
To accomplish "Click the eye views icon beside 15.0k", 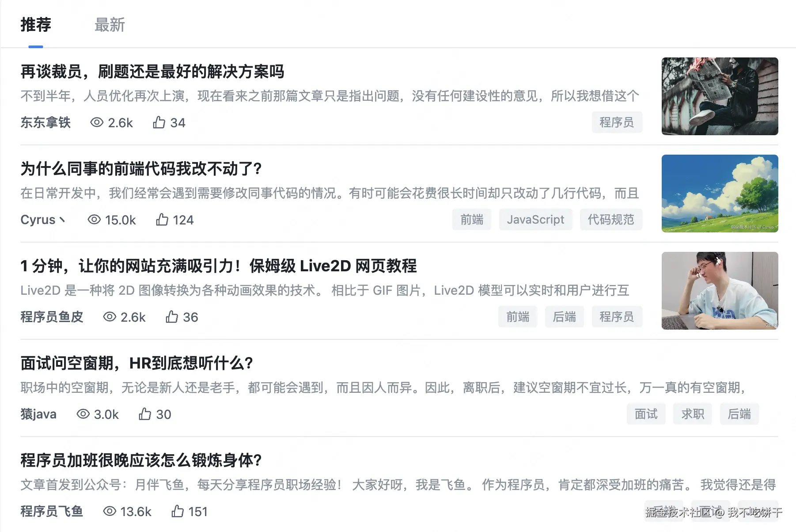I will 94,220.
